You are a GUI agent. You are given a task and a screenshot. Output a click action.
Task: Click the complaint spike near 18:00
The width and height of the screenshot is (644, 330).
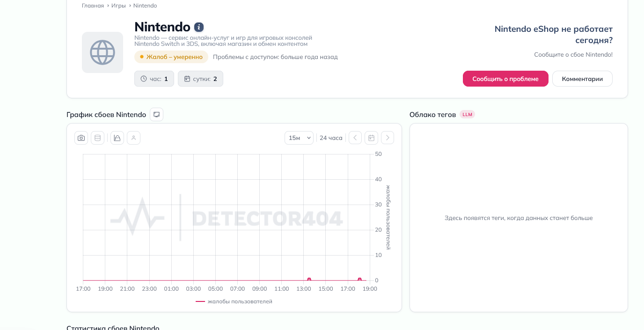(x=359, y=279)
